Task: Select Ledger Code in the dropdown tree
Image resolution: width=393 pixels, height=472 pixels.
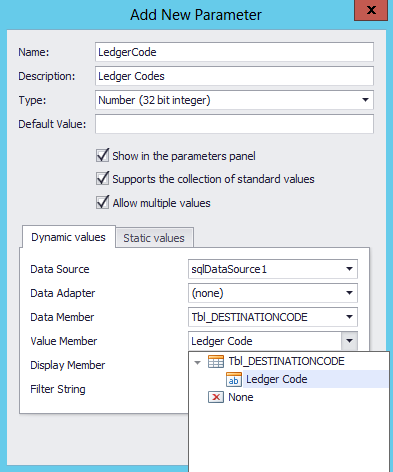Action: [277, 379]
